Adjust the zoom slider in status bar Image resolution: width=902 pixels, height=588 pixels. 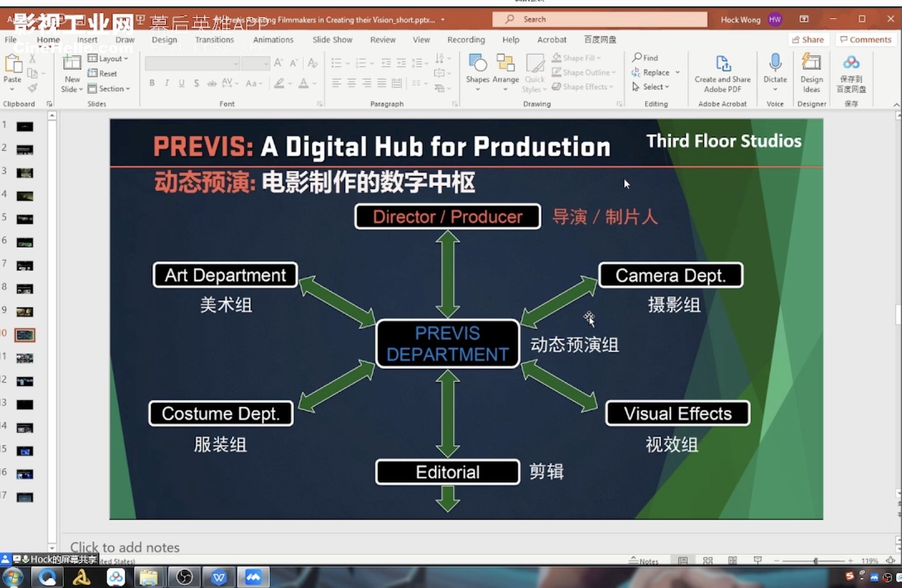pos(815,561)
